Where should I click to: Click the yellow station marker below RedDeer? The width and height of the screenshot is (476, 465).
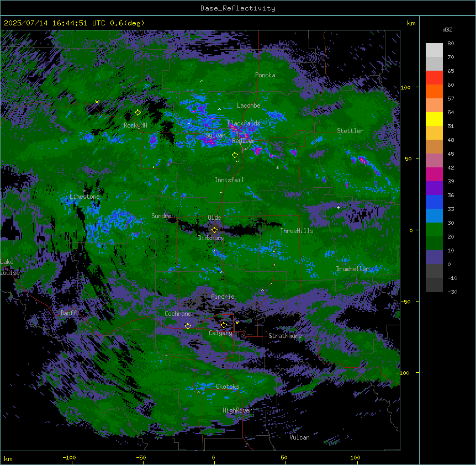[235, 155]
